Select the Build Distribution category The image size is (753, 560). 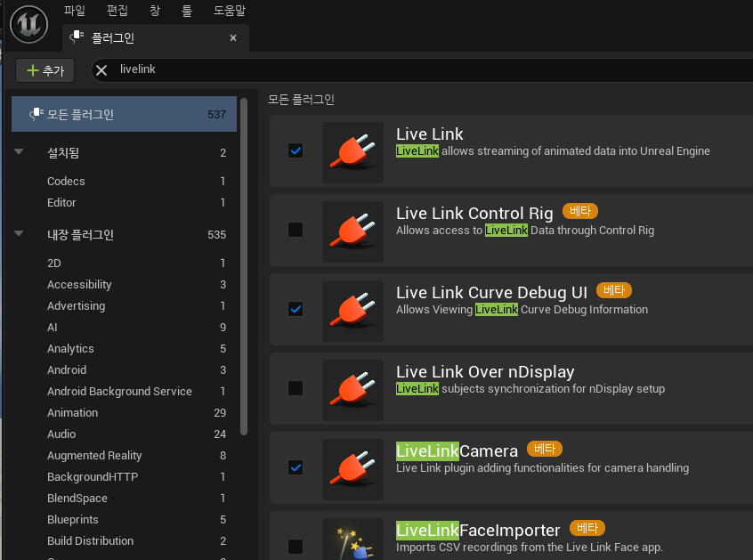click(124, 540)
